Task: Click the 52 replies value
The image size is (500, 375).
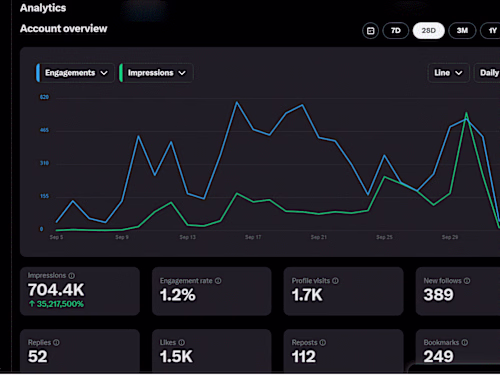Action: [x=38, y=356]
